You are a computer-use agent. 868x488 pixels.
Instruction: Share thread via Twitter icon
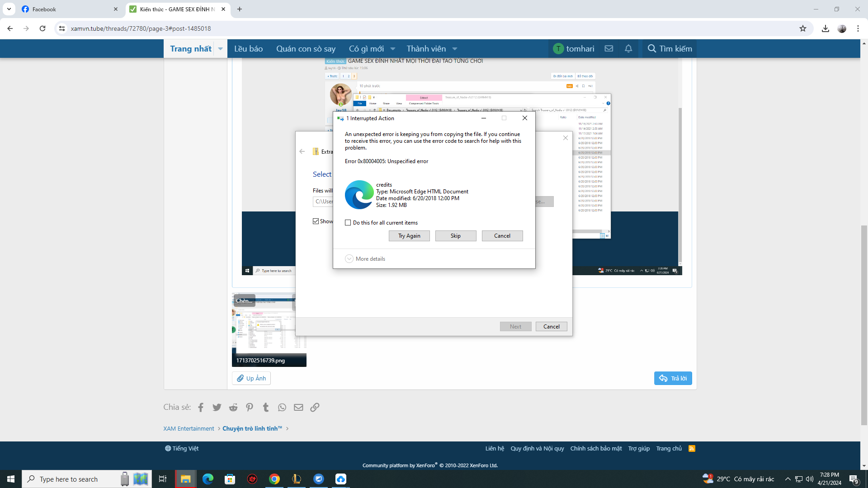click(x=217, y=408)
